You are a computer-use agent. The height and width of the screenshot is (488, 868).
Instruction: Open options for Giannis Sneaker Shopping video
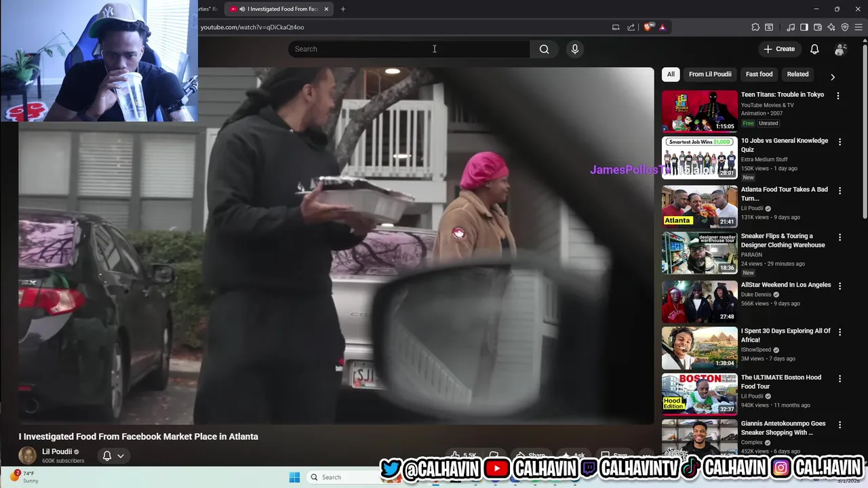click(840, 425)
